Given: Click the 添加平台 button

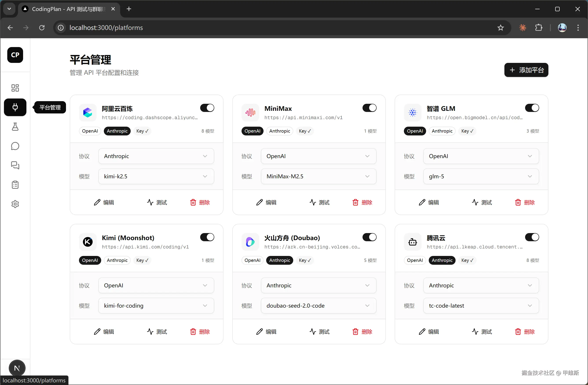Looking at the screenshot, I should coord(526,70).
